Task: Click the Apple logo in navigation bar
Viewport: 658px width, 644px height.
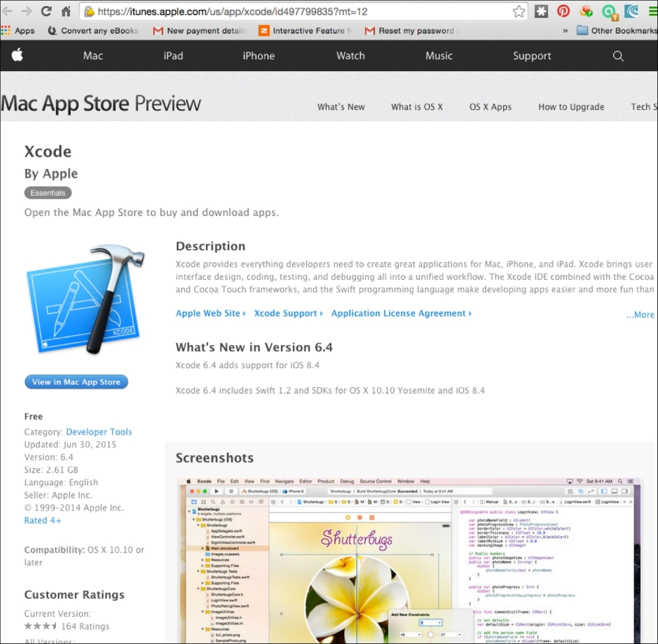Action: pos(17,55)
